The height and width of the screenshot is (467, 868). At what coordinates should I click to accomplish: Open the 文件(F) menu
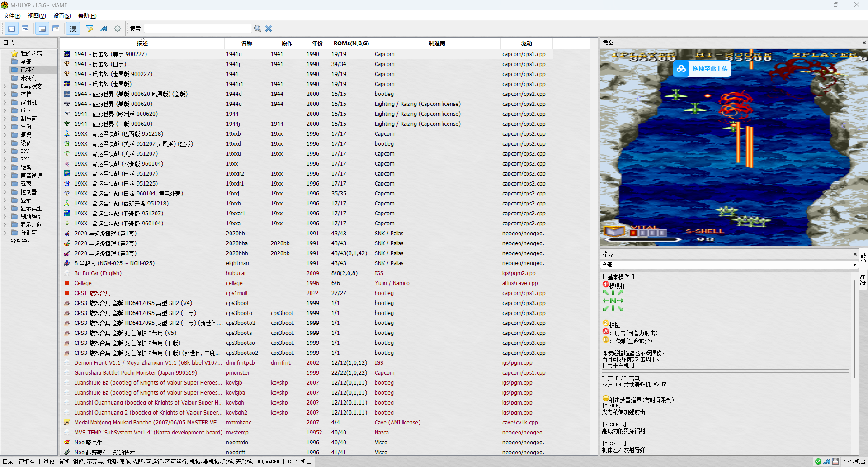pos(12,16)
